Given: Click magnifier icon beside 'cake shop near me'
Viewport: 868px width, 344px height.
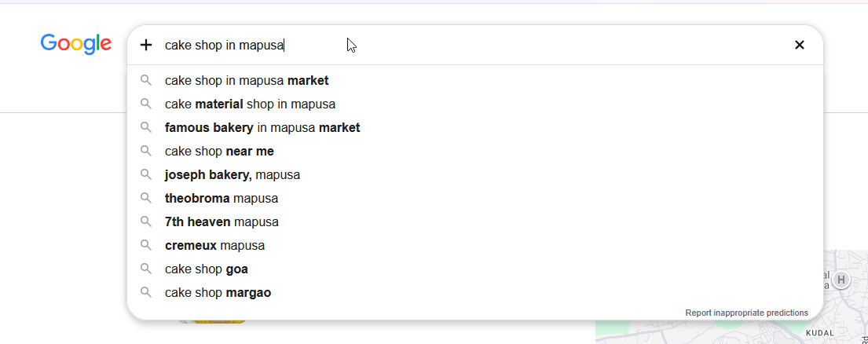Looking at the screenshot, I should click(x=145, y=151).
